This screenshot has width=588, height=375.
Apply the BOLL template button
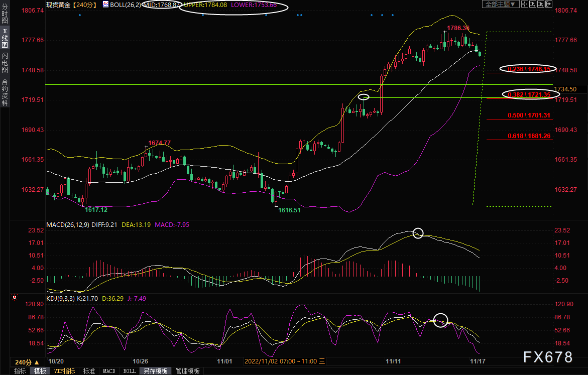coord(129,371)
